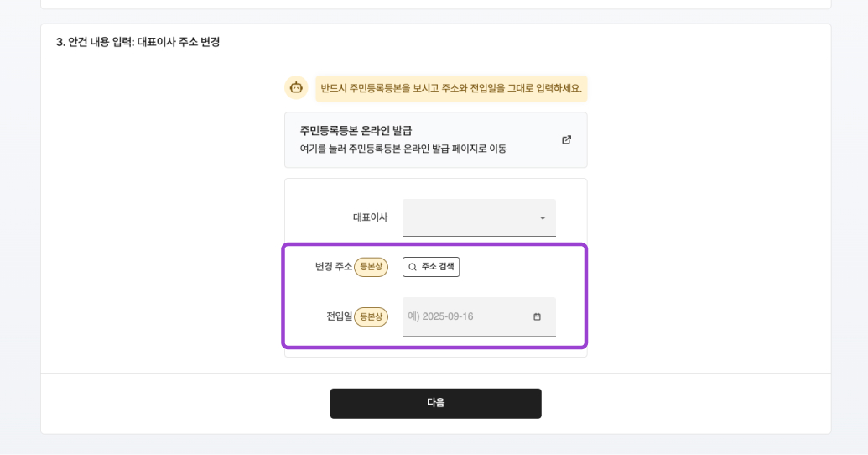Click the yellow 반드시 주민등록등본을 보시고 notice
The height and width of the screenshot is (455, 868).
coord(451,88)
